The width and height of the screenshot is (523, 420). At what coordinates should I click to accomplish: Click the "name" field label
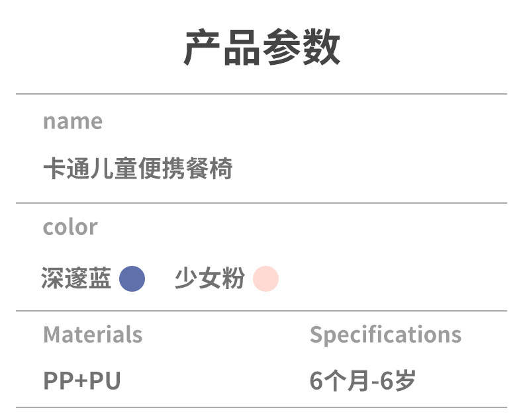pyautogui.click(x=73, y=122)
